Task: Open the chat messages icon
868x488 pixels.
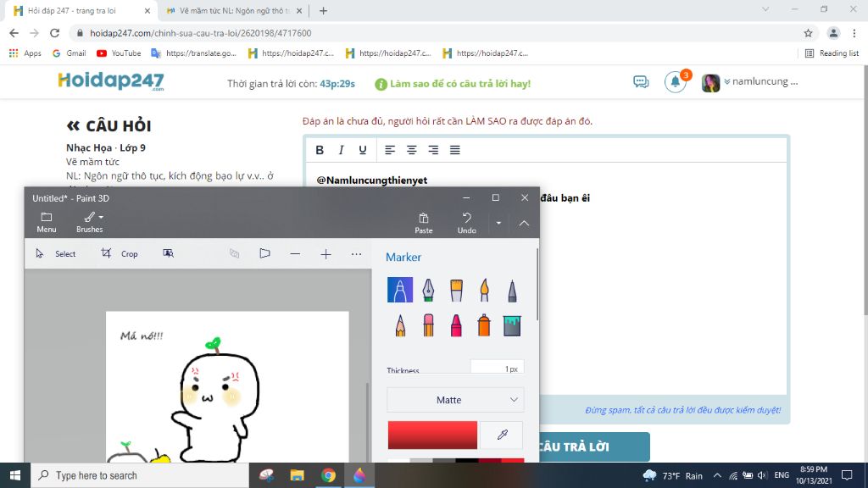Action: click(x=641, y=82)
